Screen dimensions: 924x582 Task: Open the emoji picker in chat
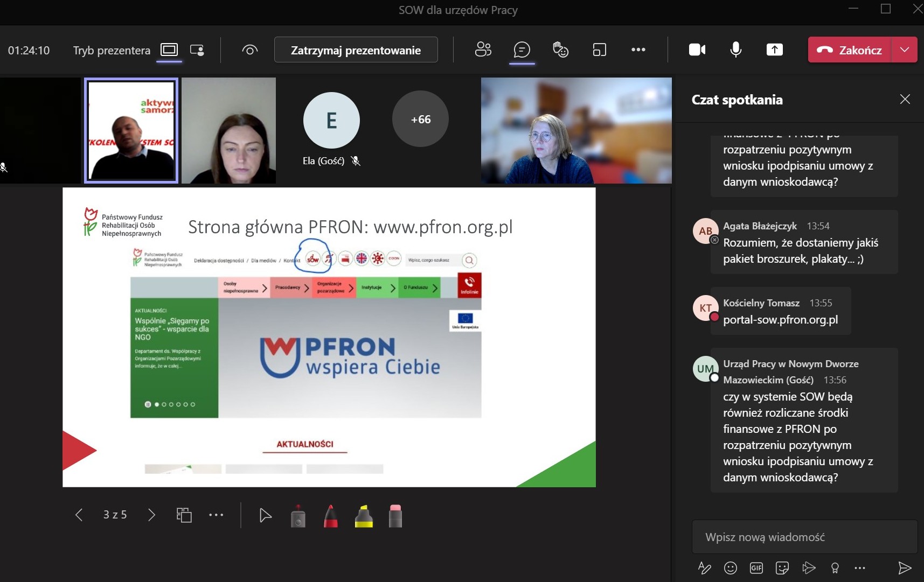pos(730,567)
